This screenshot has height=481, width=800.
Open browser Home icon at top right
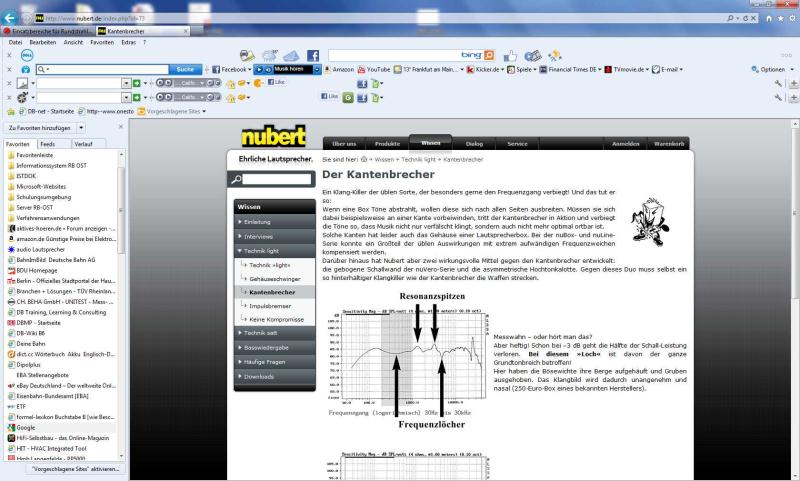pos(769,18)
